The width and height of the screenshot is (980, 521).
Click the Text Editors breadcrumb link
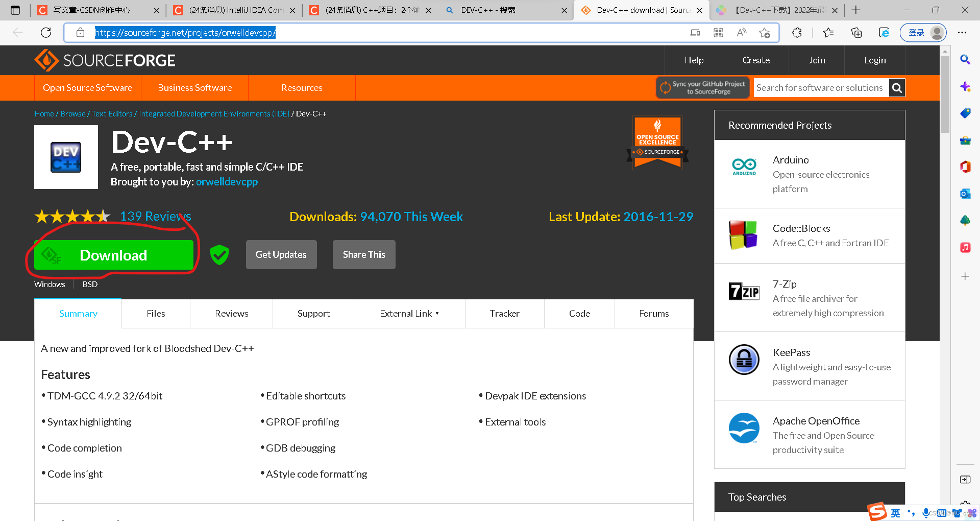pyautogui.click(x=112, y=114)
